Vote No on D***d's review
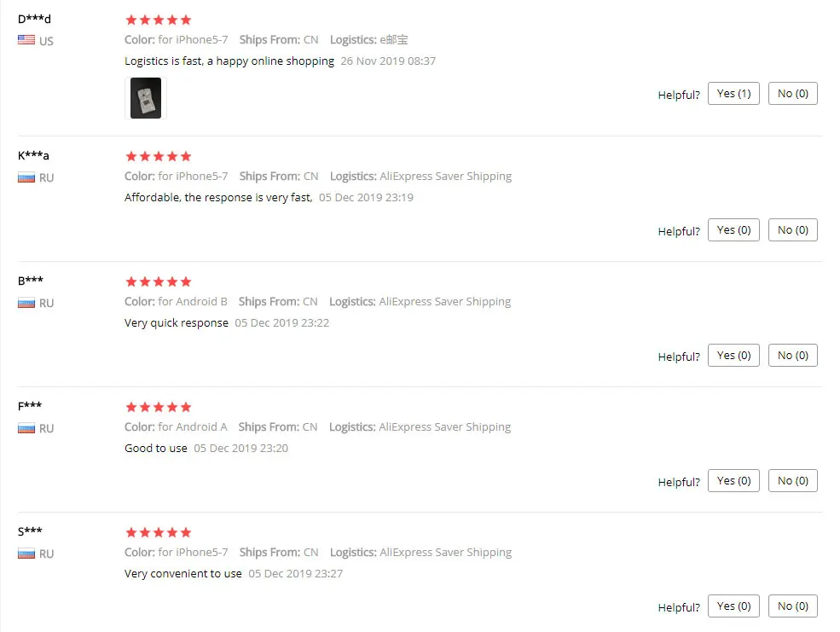This screenshot has width=840, height=632. click(x=793, y=94)
